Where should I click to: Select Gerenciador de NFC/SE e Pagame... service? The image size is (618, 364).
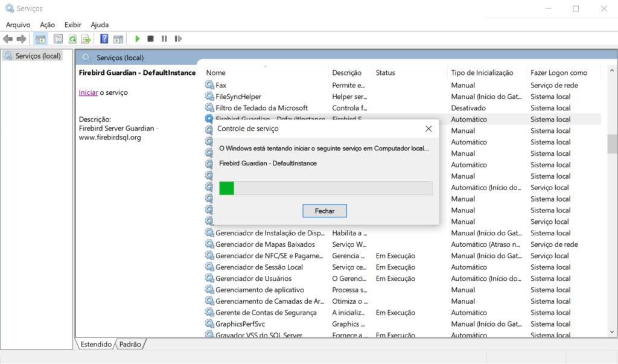coord(269,255)
